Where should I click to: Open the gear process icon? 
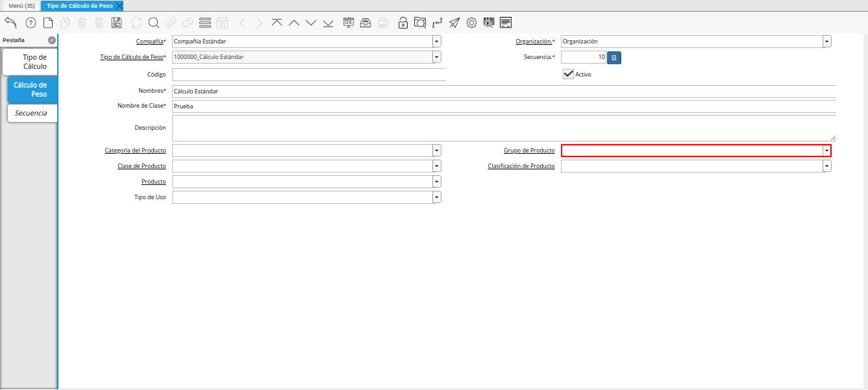[471, 23]
